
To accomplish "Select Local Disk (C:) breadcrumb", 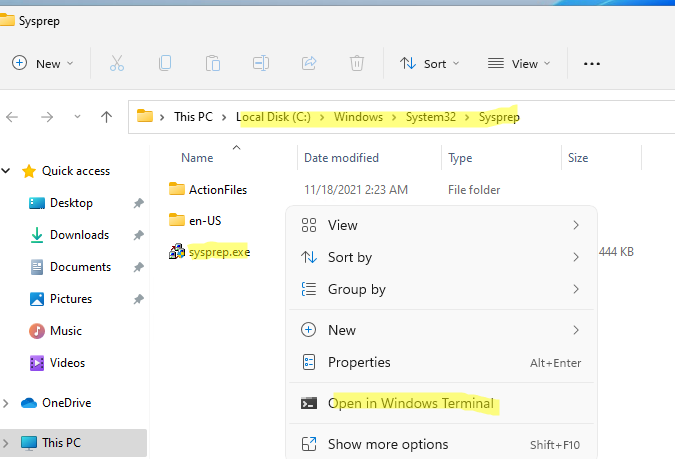I will pos(273,117).
